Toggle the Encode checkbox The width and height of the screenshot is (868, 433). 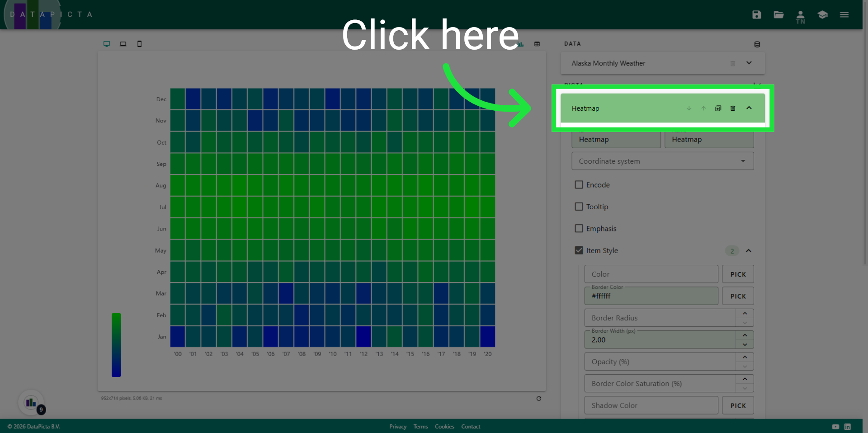point(579,184)
